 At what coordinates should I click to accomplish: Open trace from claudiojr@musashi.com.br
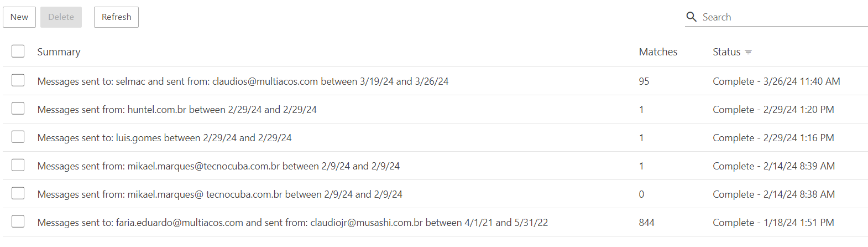[292, 223]
